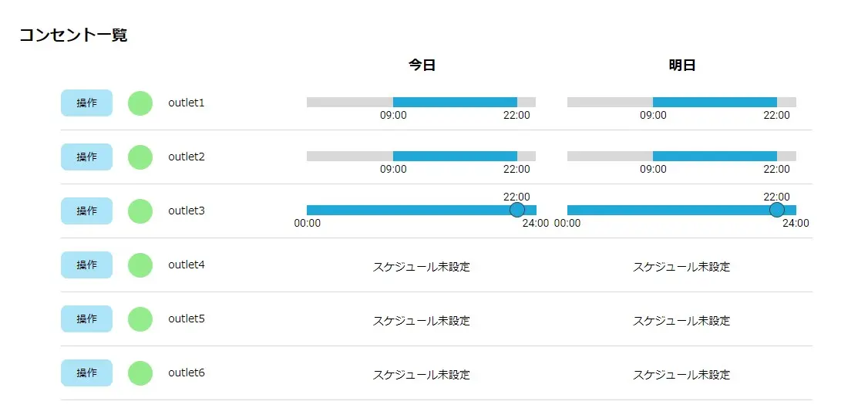Click the green status indicator for outlet2

click(140, 157)
